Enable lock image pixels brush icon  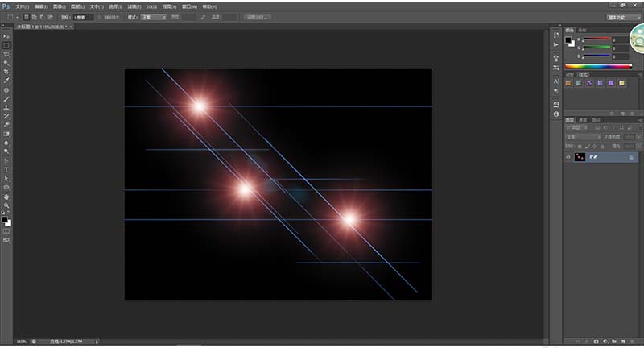point(588,147)
